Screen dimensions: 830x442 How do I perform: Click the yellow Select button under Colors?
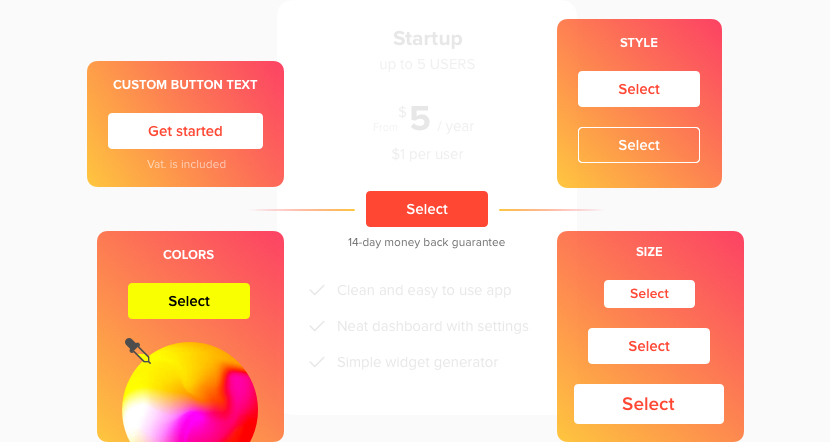pos(189,301)
